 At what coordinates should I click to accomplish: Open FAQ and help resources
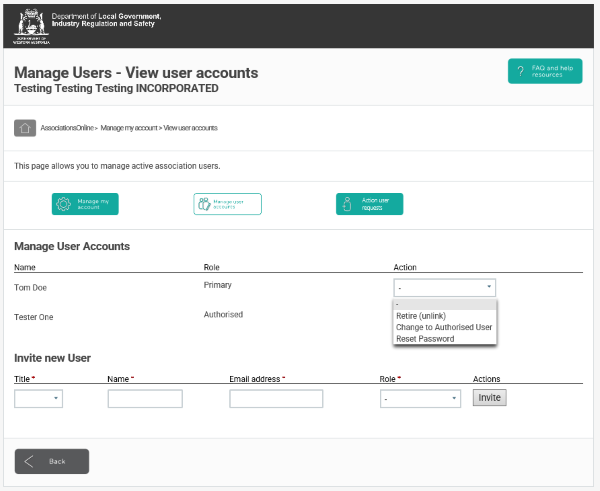545,71
